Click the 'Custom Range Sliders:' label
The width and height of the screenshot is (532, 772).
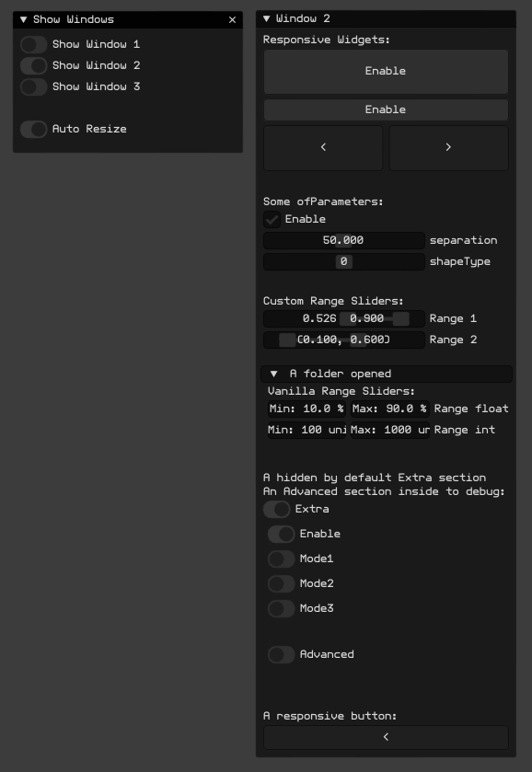(333, 301)
